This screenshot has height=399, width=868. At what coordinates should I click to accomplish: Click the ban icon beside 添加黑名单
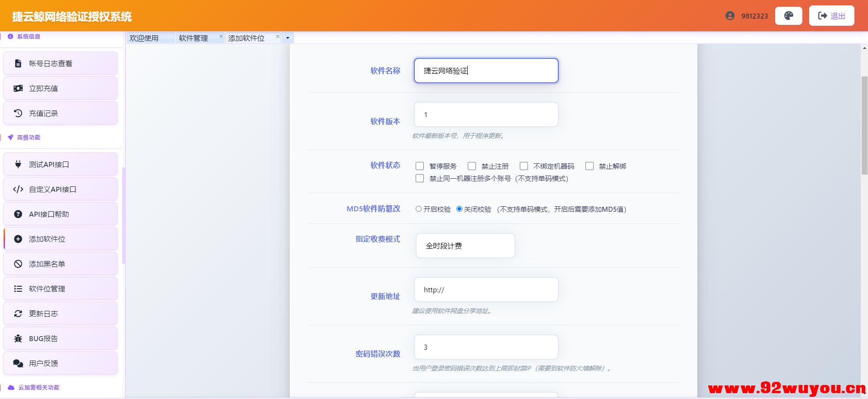pyautogui.click(x=18, y=264)
